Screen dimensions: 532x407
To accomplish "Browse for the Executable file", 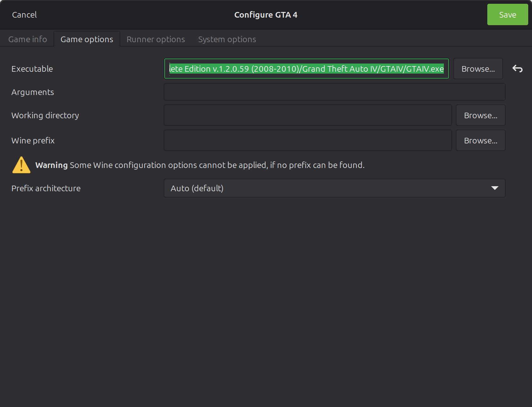I will pyautogui.click(x=478, y=69).
